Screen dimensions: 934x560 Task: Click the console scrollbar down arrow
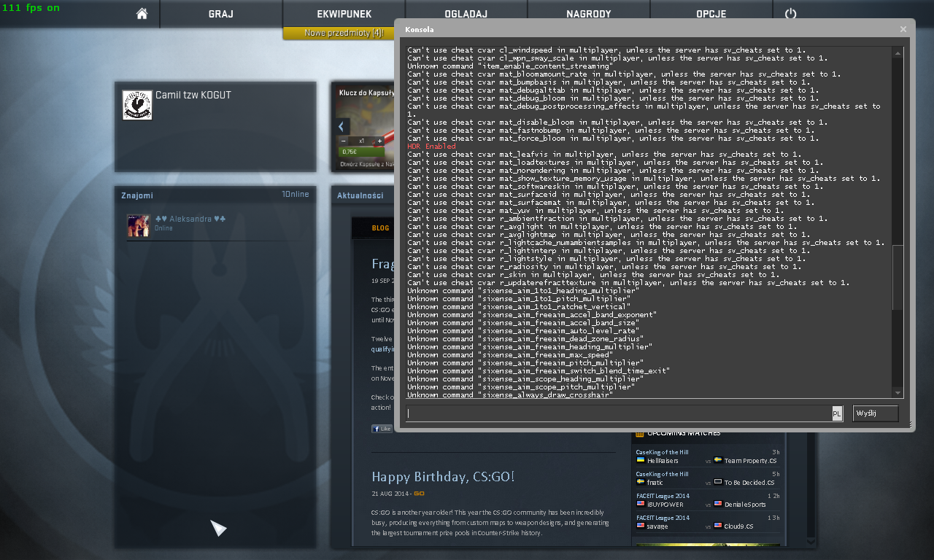(x=898, y=394)
